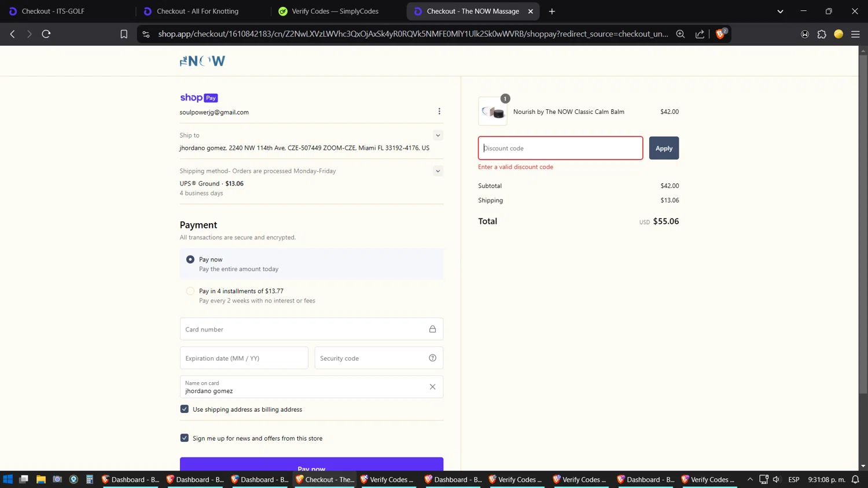Open the Windows Start menu

[x=8, y=479]
